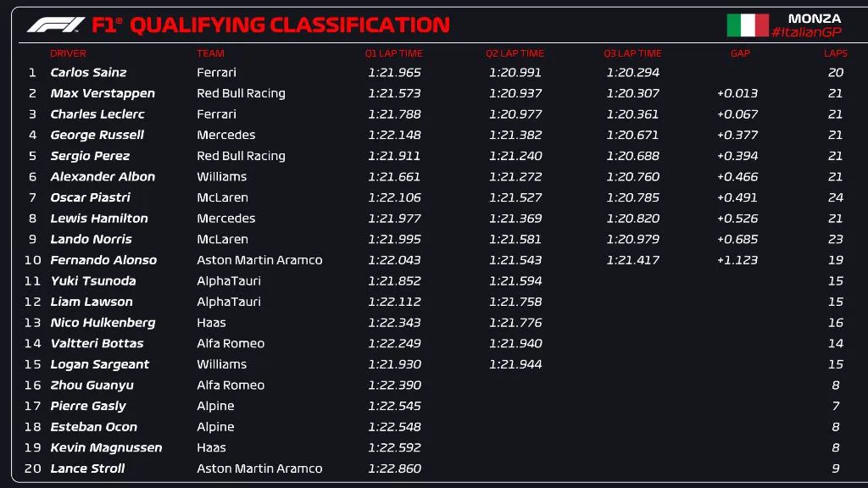Select the TEAM column header
Viewport: 868px width, 488px height.
pyautogui.click(x=210, y=53)
